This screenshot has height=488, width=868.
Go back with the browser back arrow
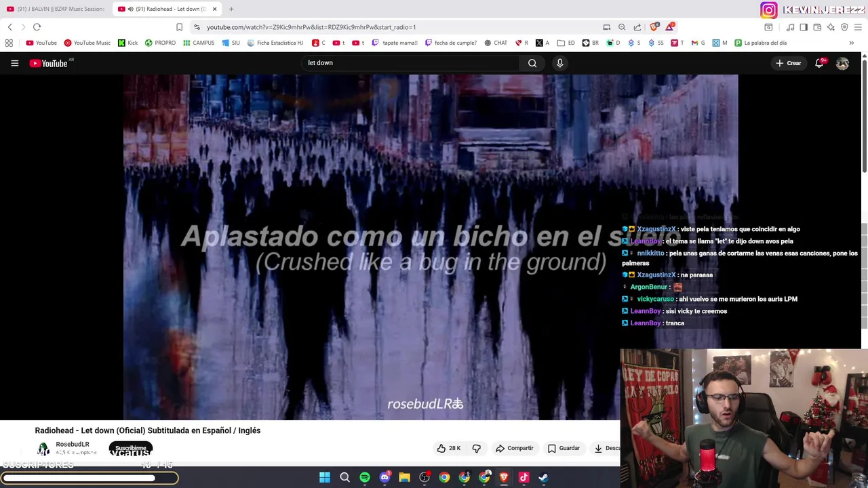tap(9, 27)
